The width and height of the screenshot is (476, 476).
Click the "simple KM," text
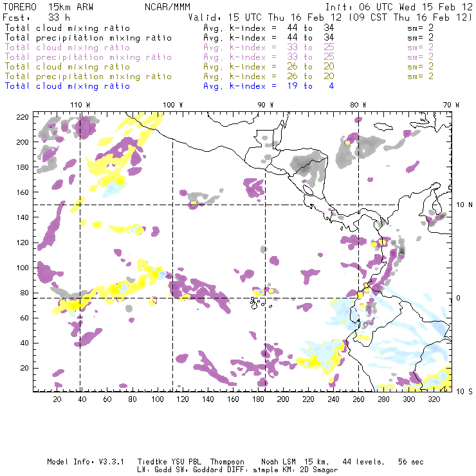[275, 470]
